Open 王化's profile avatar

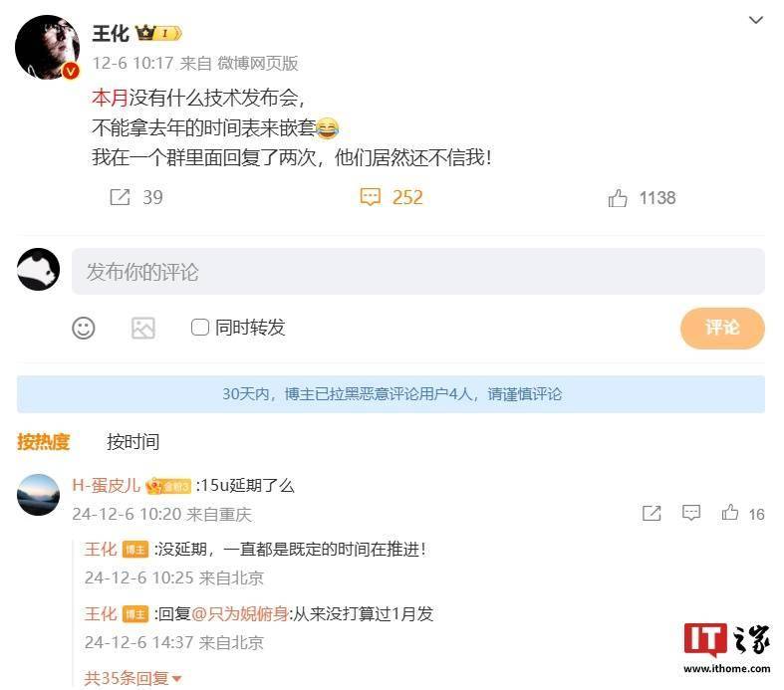48,48
